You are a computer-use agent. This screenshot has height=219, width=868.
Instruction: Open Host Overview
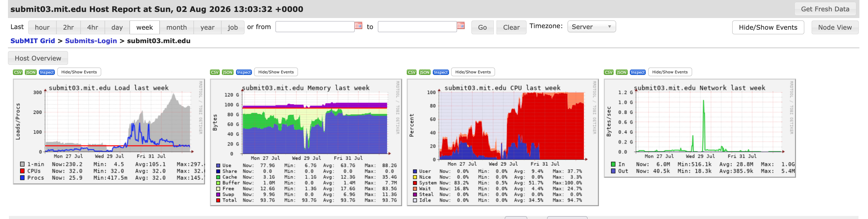point(38,58)
